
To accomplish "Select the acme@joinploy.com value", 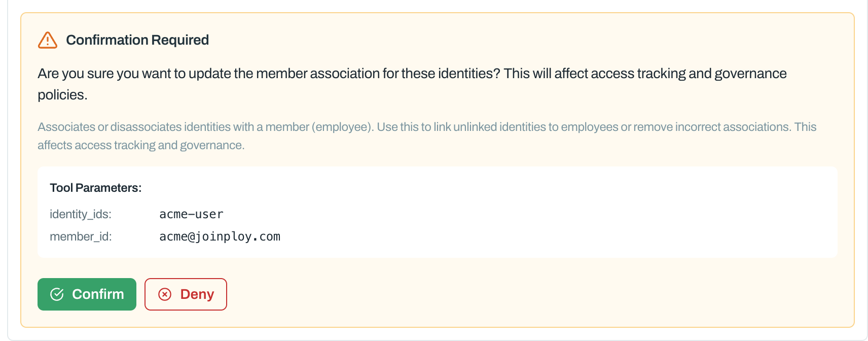I will tap(220, 236).
